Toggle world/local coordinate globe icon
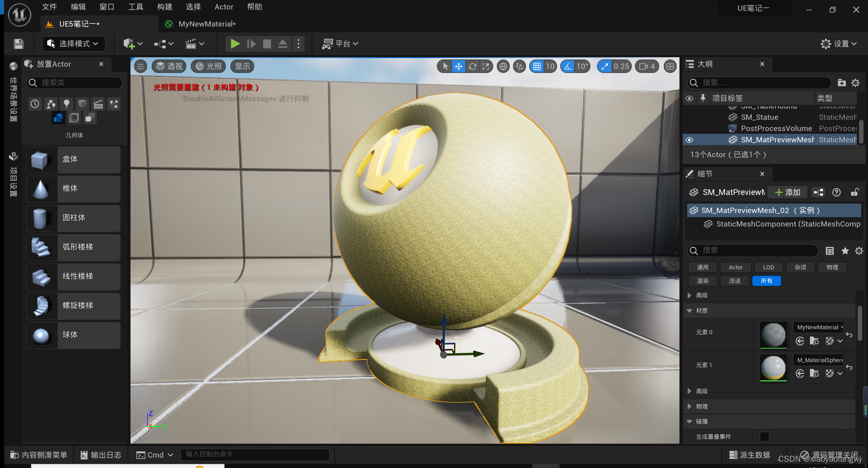Image resolution: width=868 pixels, height=468 pixels. click(x=503, y=66)
